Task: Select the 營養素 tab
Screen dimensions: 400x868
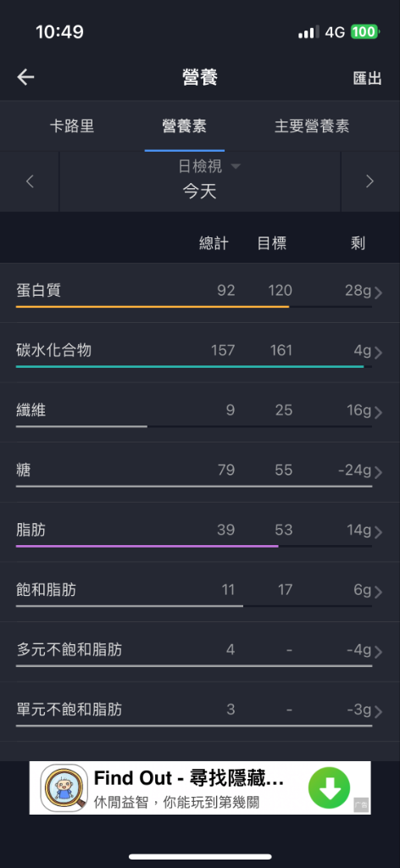Action: click(184, 125)
